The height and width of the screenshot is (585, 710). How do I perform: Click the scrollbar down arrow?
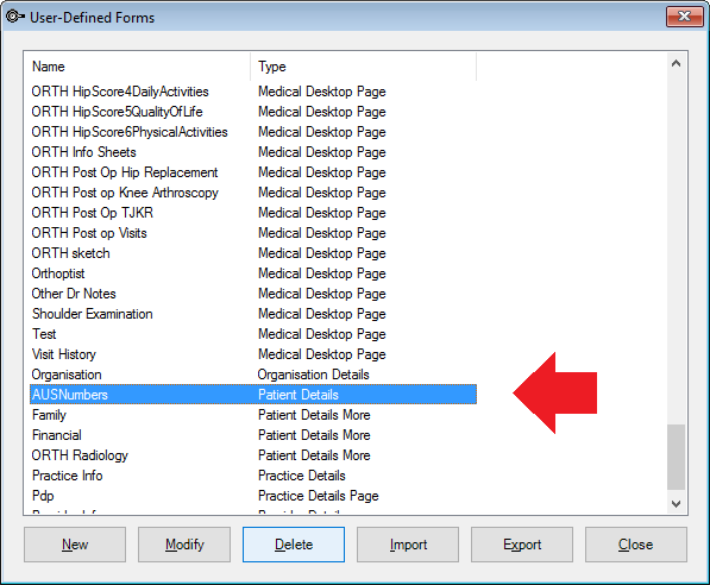tap(676, 503)
